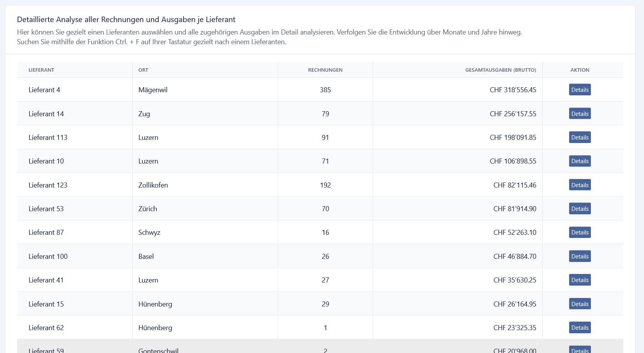Screen dimensions: 644x353
Task: Open Details for Lieferant 100
Action: click(580, 257)
